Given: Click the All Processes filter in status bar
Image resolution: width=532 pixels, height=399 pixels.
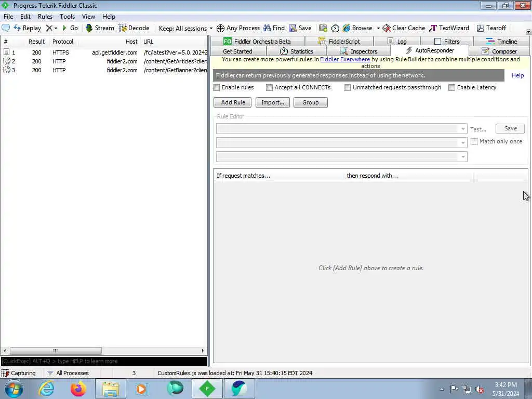Looking at the screenshot, I should pyautogui.click(x=68, y=373).
